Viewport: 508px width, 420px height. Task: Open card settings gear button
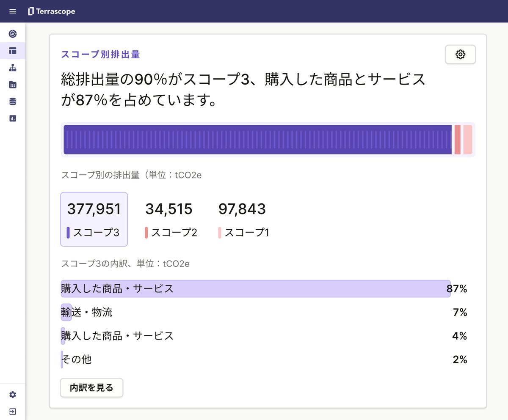coord(460,55)
